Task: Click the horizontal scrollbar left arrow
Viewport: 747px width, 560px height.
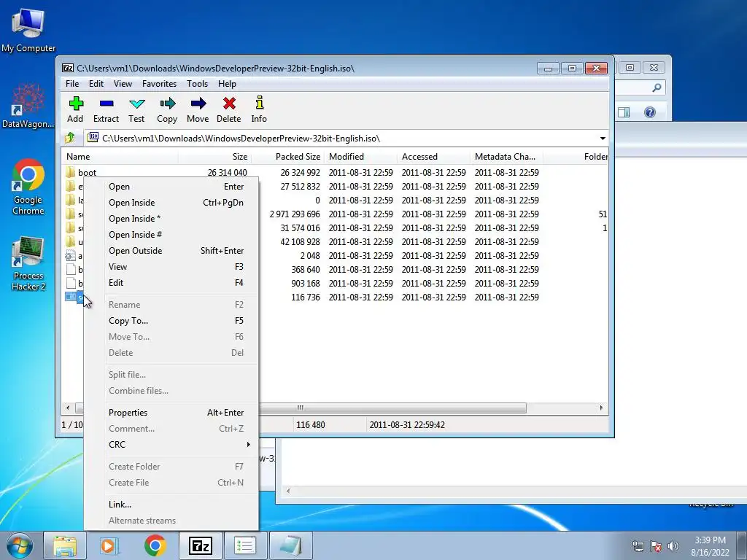Action: coord(68,408)
